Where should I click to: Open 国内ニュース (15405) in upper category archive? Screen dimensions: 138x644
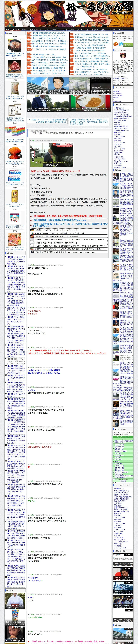point(121,114)
